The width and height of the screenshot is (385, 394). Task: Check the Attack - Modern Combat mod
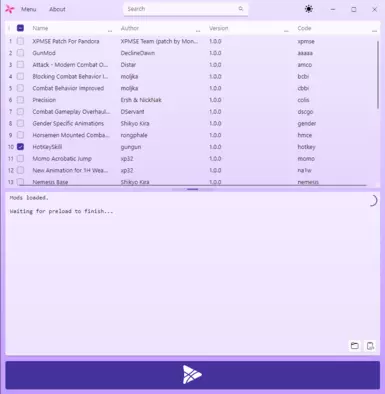click(20, 65)
